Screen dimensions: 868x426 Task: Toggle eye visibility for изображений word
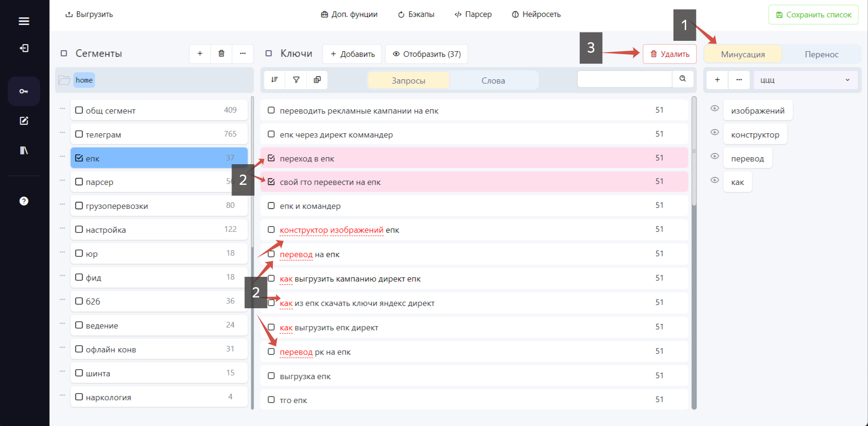coord(715,108)
